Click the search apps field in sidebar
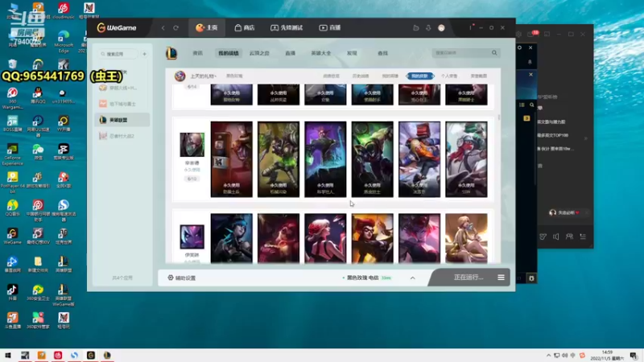The image size is (644, 362). (x=118, y=54)
